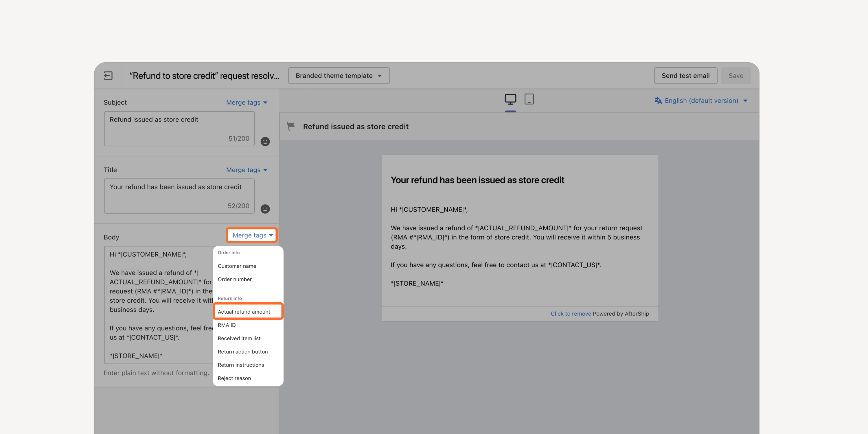
Task: Focus the Subject text field
Action: (x=179, y=129)
